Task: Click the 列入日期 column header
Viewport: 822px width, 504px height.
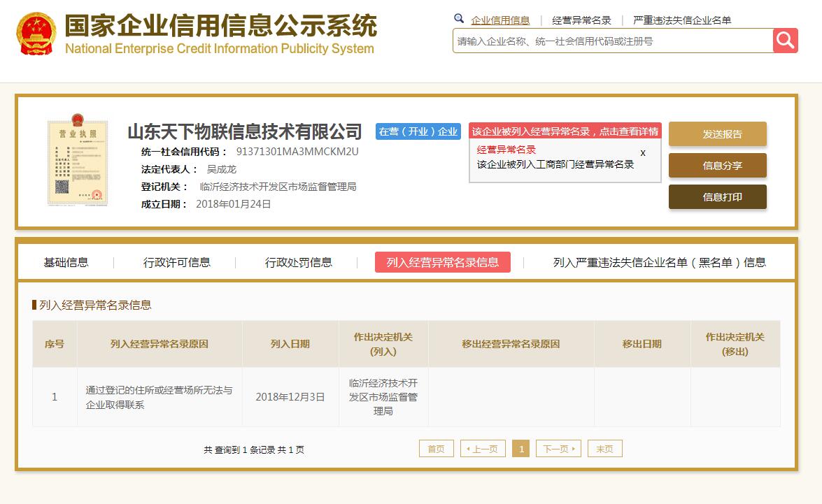Action: click(290, 344)
